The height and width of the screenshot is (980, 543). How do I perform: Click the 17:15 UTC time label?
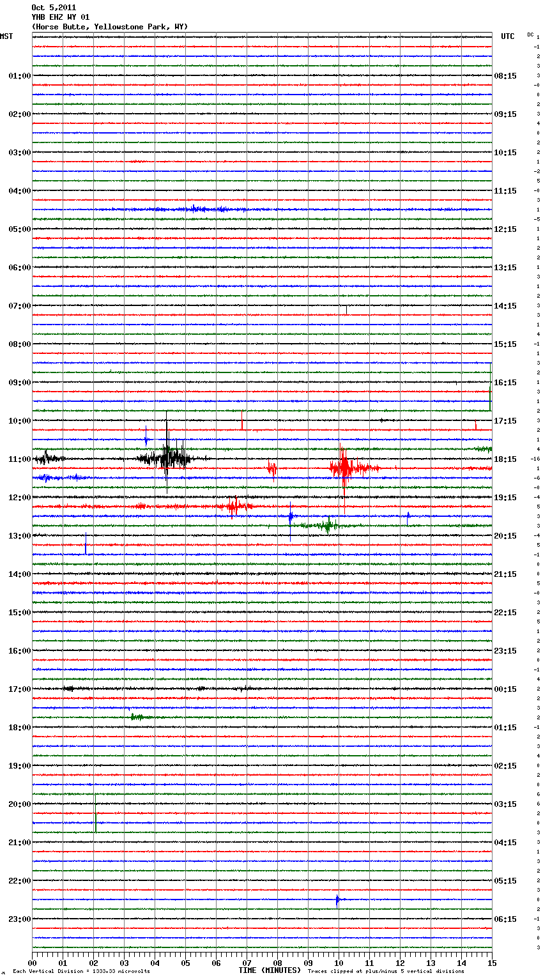click(505, 421)
